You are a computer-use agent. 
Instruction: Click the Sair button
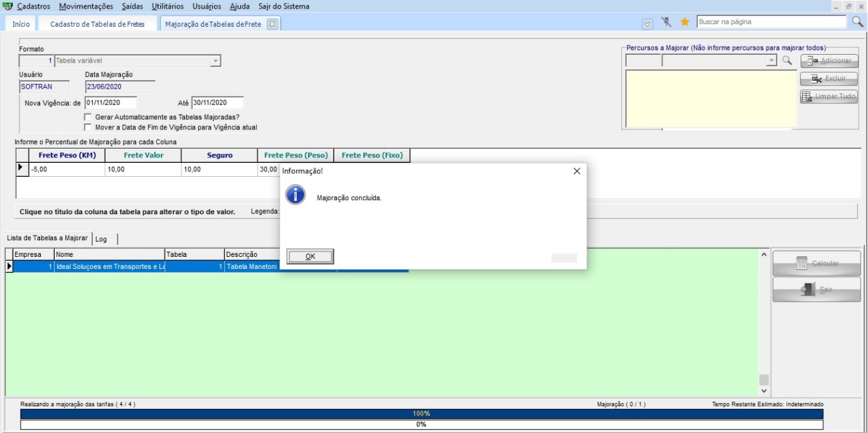click(817, 290)
